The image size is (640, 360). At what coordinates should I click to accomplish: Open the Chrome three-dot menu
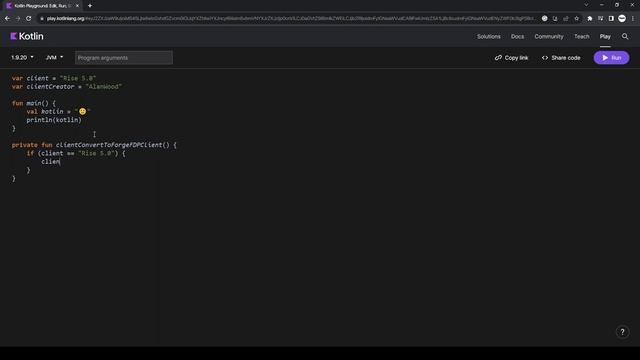click(x=633, y=18)
